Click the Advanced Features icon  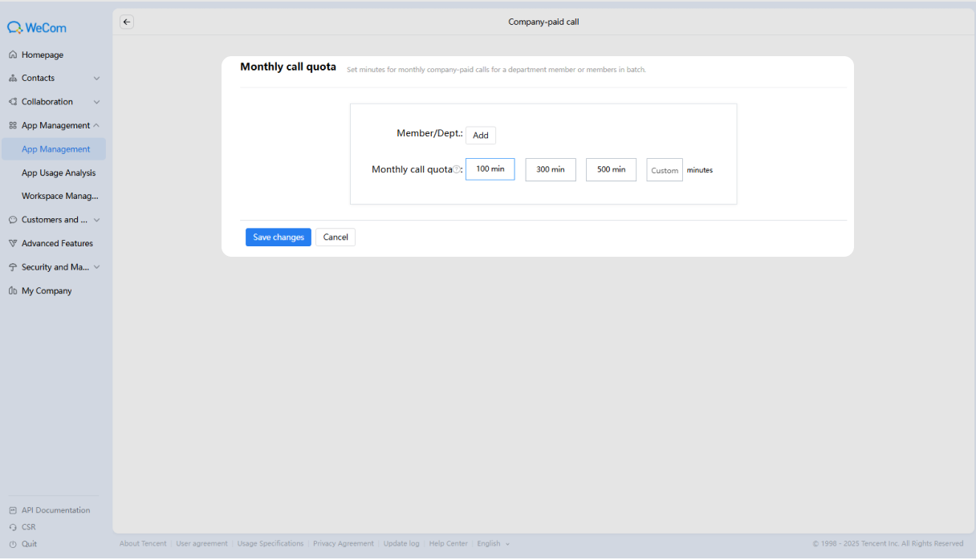click(x=13, y=243)
